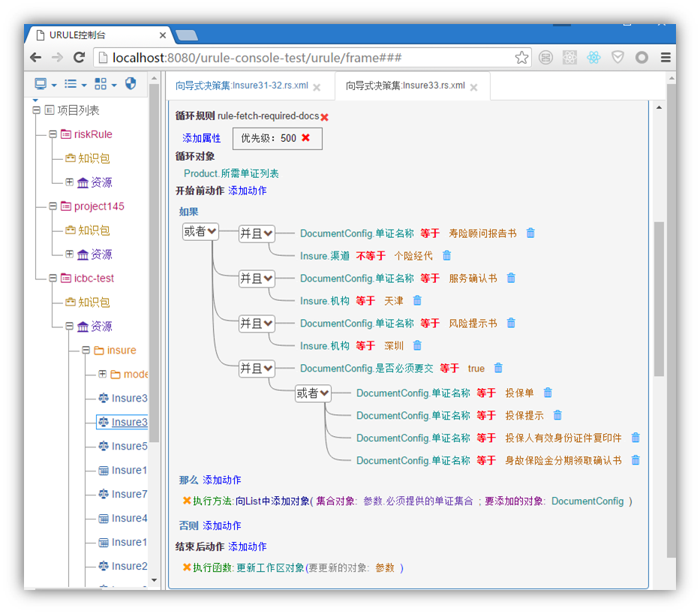Viewport: 700px width, 614px height.
Task: Delete the 投保人有效身份证件复印件 condition trash icon
Action: (x=635, y=438)
